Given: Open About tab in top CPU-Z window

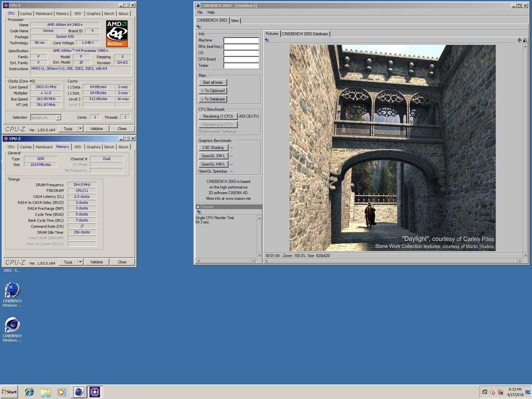Looking at the screenshot, I should (x=123, y=14).
